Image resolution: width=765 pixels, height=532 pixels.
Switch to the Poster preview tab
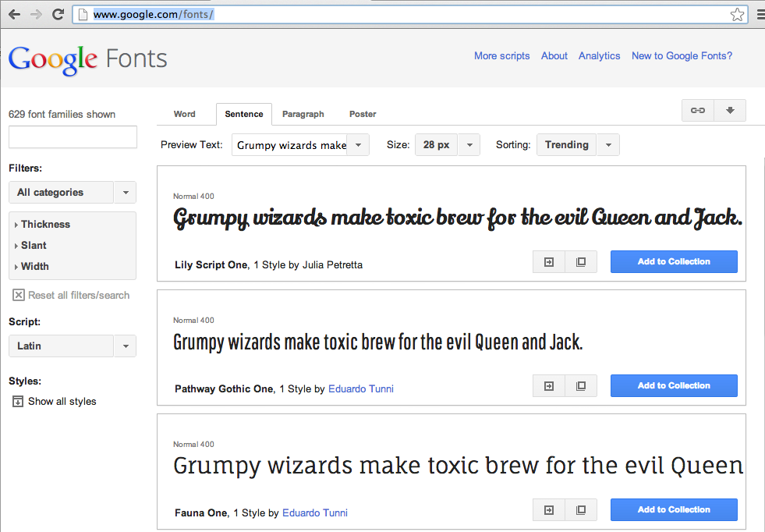tap(362, 114)
